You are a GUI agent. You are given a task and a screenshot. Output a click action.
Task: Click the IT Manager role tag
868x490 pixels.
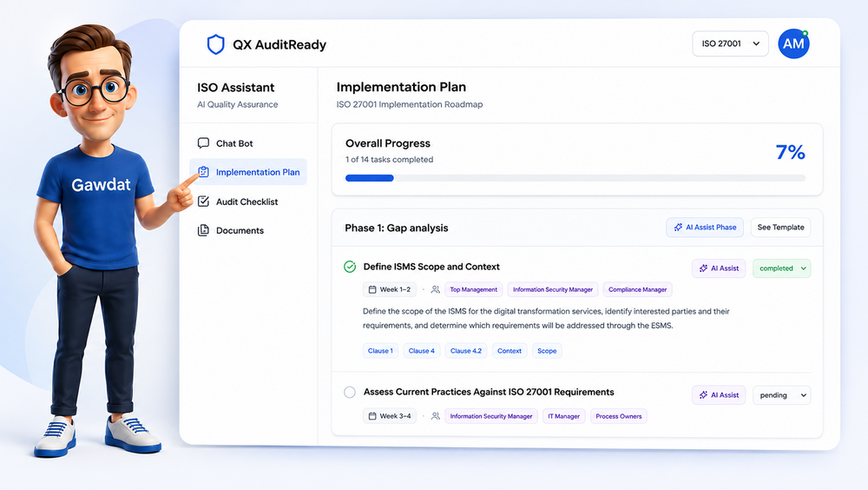coord(563,416)
